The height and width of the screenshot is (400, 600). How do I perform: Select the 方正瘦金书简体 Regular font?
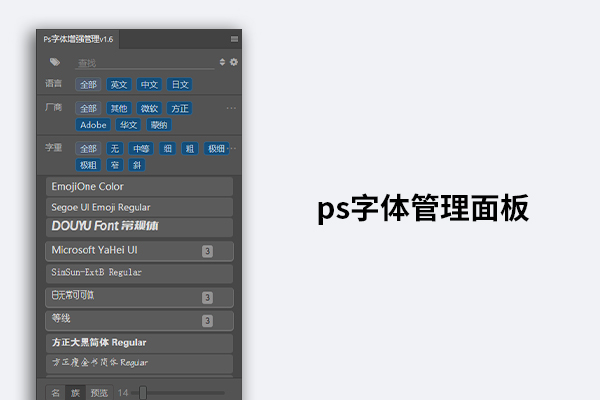[139, 363]
